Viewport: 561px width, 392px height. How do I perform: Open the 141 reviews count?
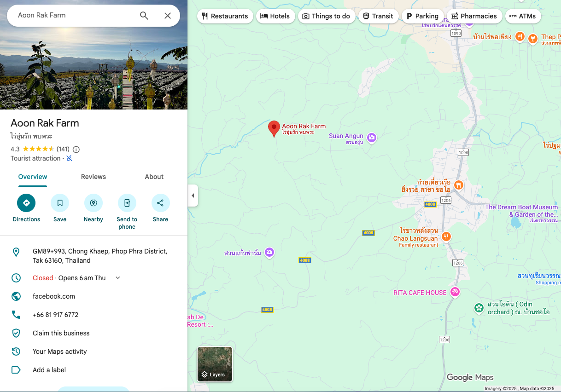[63, 149]
